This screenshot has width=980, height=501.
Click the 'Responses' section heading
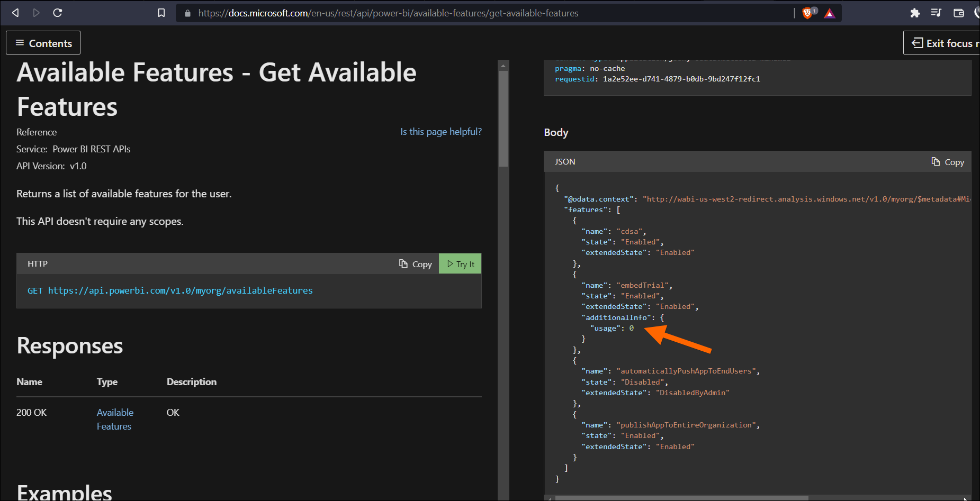[70, 346]
